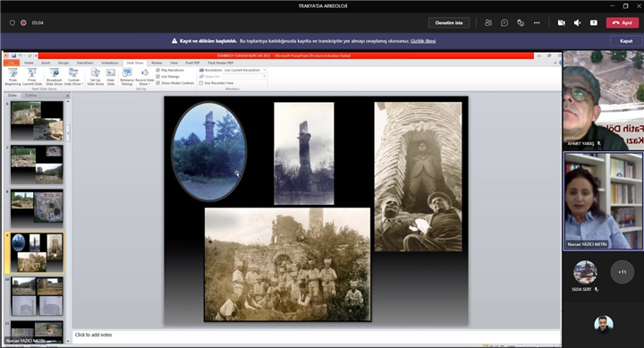Viewport: 644px width, 348px height.
Task: Open the Foxit PDF ribbon tab
Action: pyautogui.click(x=192, y=63)
